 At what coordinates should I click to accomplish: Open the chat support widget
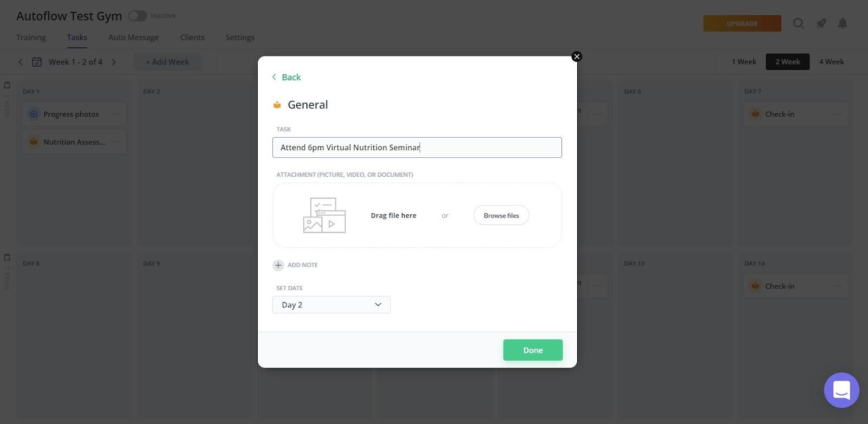tap(841, 390)
